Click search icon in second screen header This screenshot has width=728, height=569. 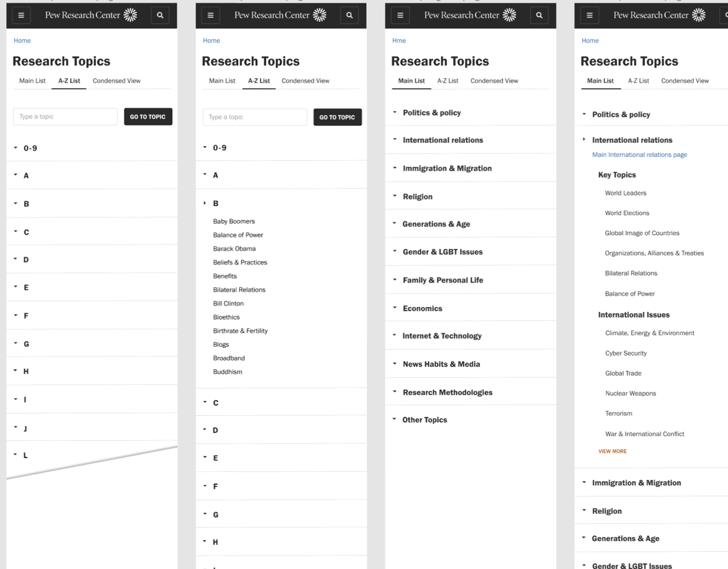tap(349, 16)
